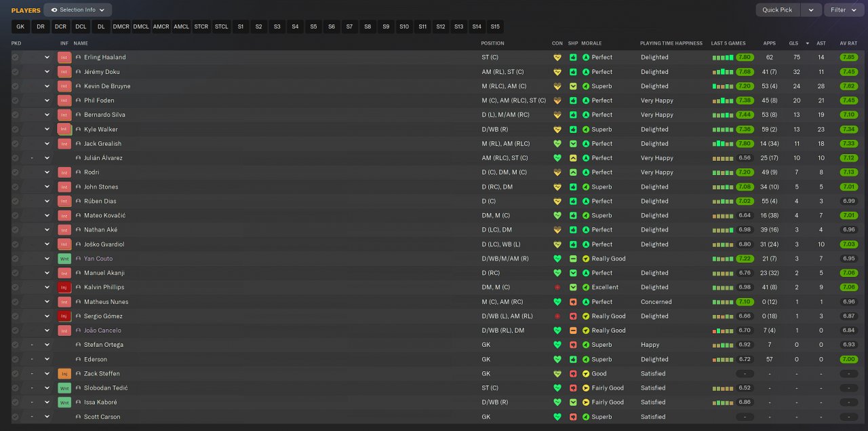Toggle pick checkbox for Stefan Ortega
The image size is (868, 431).
tap(15, 345)
